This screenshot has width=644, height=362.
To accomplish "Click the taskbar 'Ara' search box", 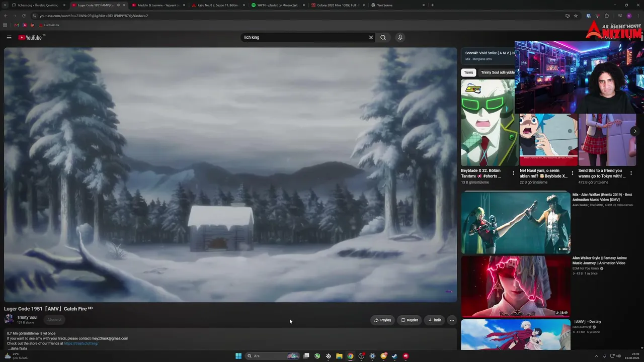I will pos(273,356).
